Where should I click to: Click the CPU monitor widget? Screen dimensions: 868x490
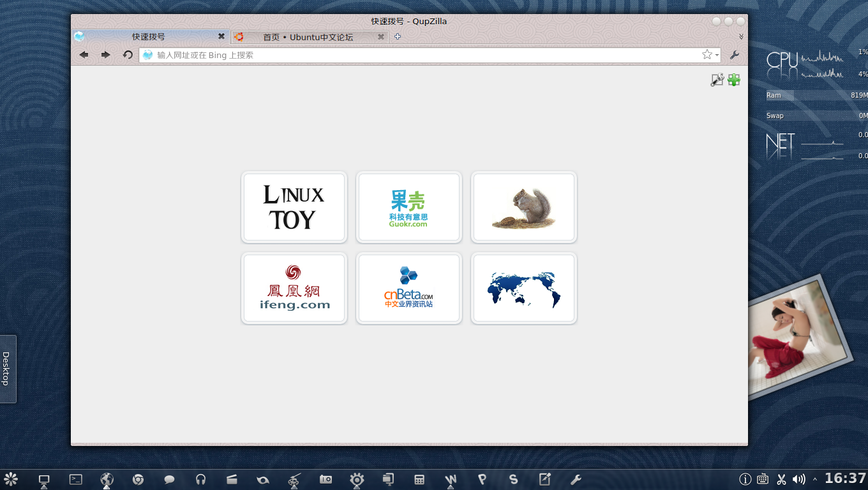coord(817,64)
